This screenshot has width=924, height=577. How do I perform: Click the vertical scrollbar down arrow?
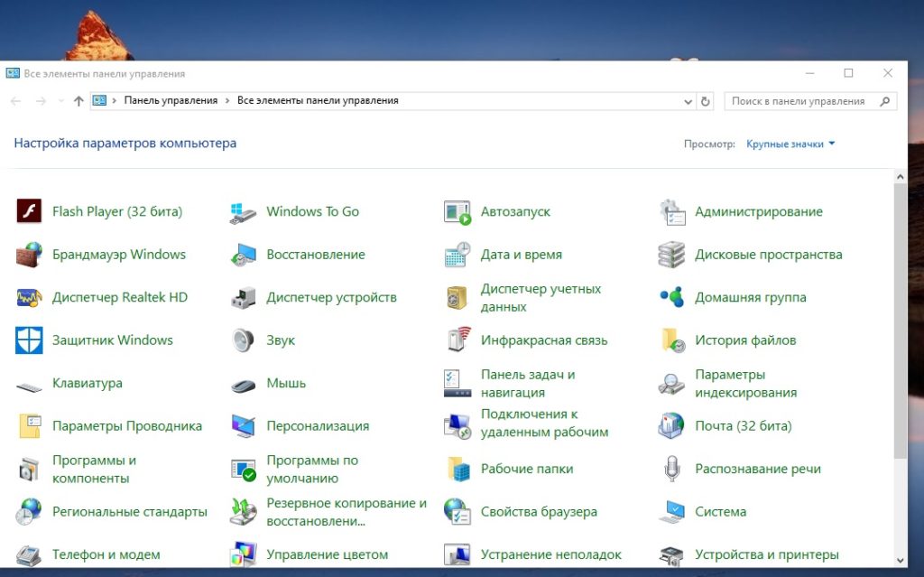click(900, 560)
